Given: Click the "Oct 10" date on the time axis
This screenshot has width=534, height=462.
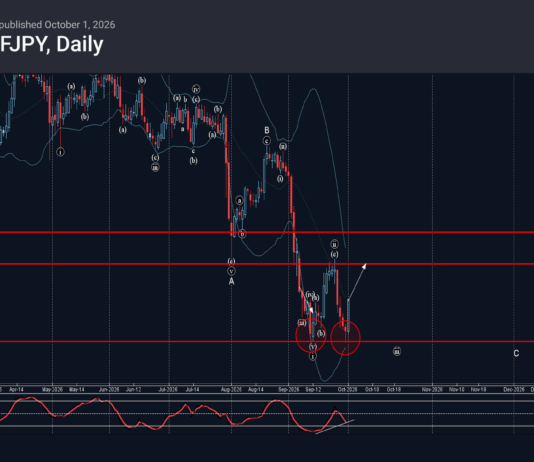Looking at the screenshot, I should [x=372, y=389].
